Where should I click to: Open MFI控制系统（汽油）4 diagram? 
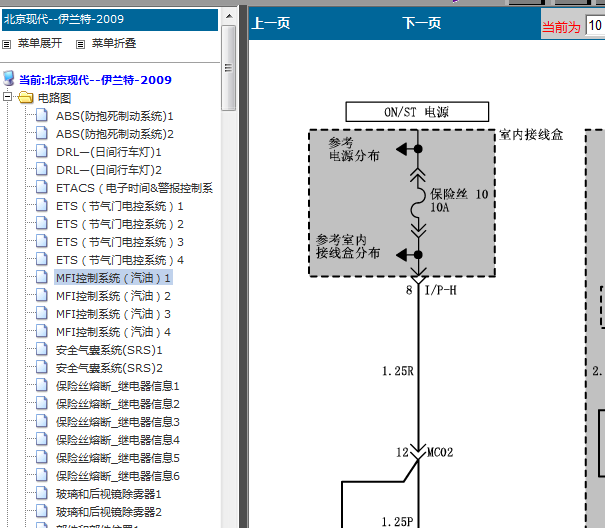click(113, 332)
